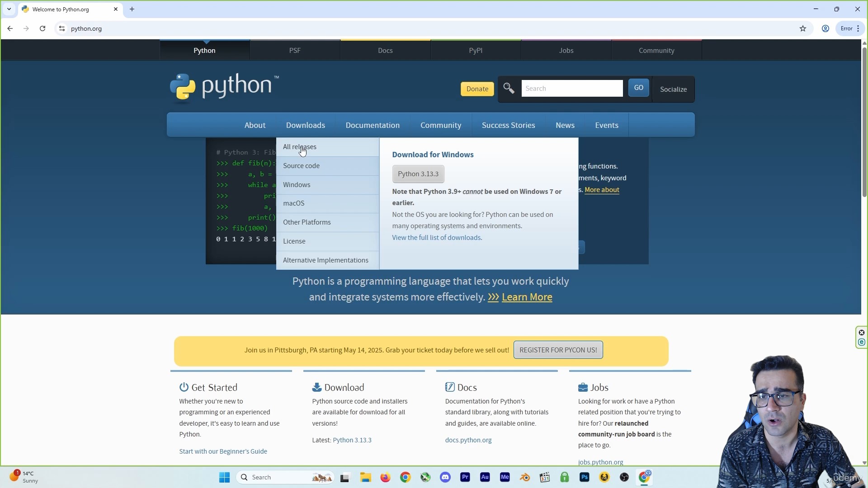Click the GO search button
Screen dimensions: 868x488
coord(638,88)
